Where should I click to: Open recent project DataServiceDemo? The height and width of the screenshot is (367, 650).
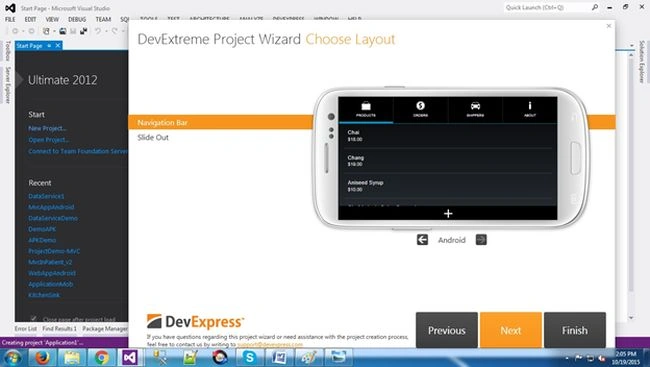pos(53,218)
